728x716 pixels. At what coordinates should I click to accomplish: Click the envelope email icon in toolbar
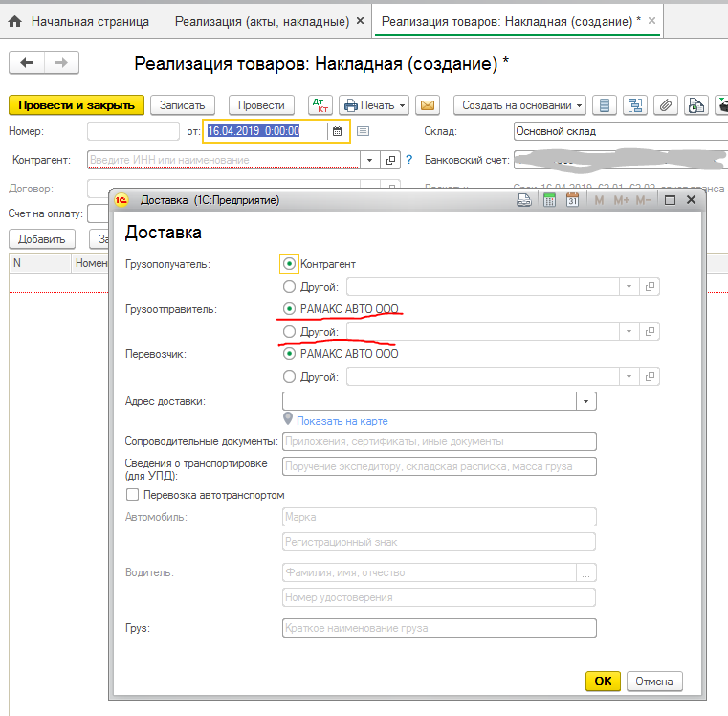(427, 105)
